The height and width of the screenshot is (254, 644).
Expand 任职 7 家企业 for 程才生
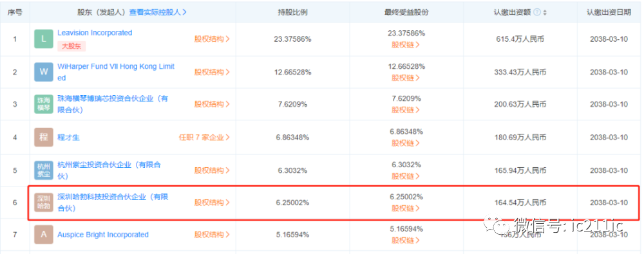click(204, 138)
